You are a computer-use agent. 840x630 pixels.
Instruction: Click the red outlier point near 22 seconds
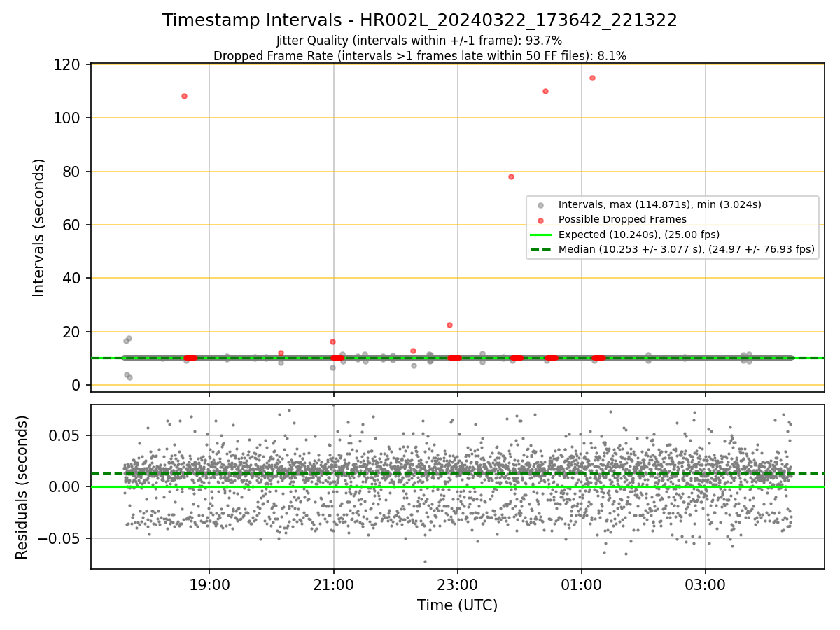click(449, 325)
